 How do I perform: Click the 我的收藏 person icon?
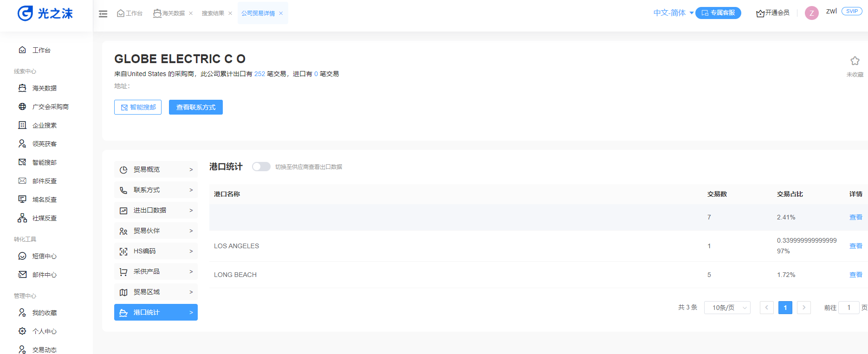(22, 313)
